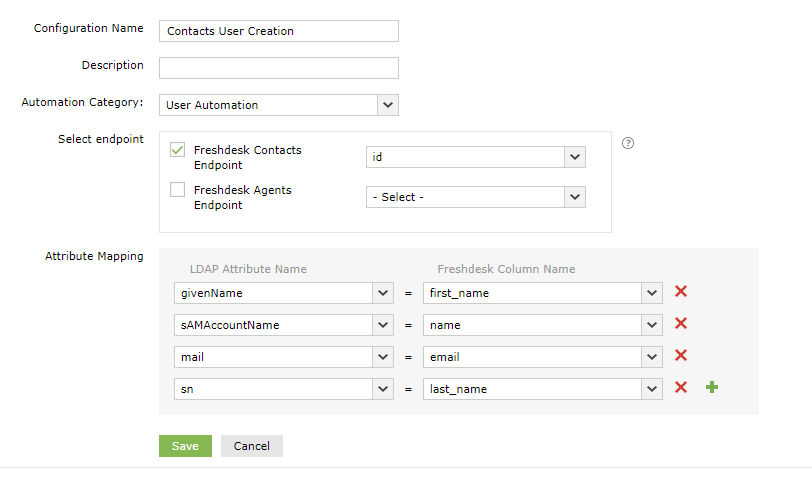
Task: Open the last_name column dropdown
Action: point(652,389)
